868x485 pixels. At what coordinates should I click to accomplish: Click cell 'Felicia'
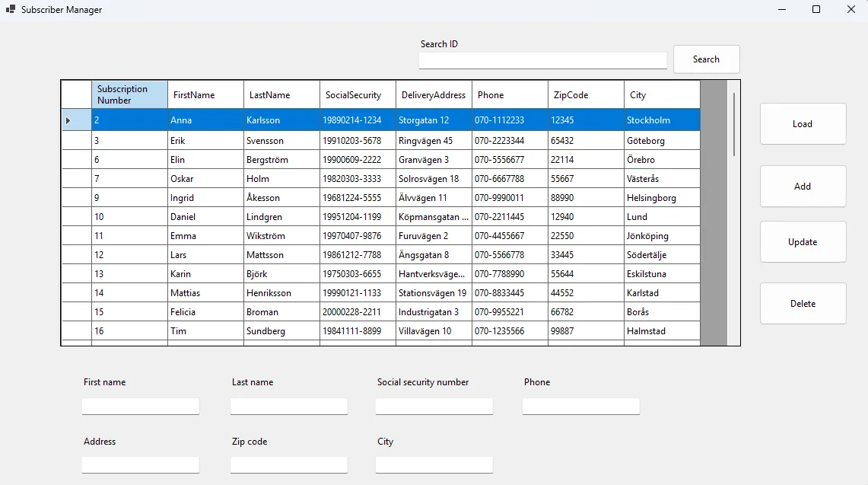click(x=205, y=312)
